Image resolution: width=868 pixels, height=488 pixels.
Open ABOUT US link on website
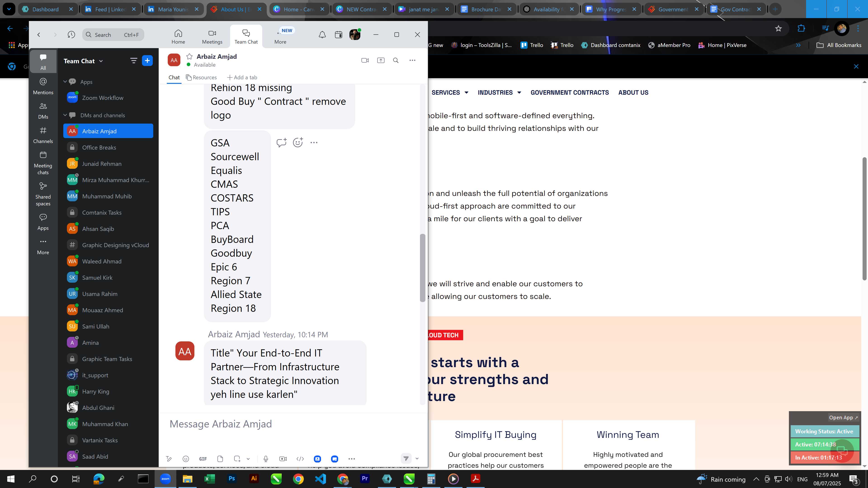click(x=633, y=92)
